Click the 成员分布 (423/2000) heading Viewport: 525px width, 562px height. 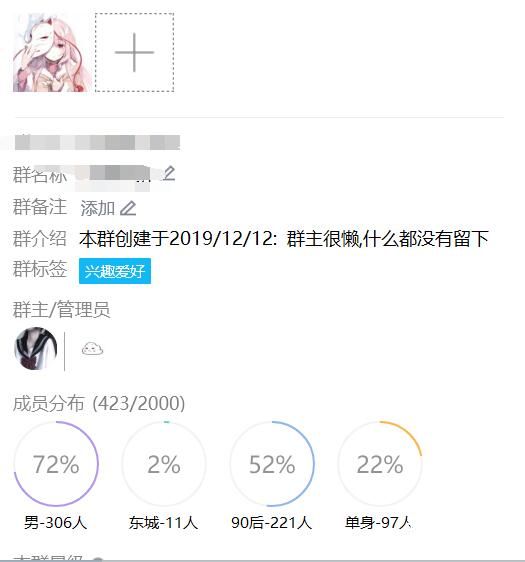(99, 403)
